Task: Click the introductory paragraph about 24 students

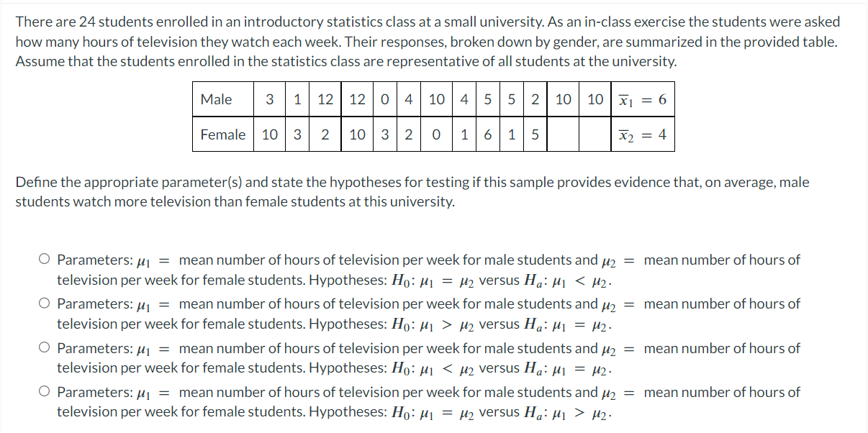Action: [427, 41]
